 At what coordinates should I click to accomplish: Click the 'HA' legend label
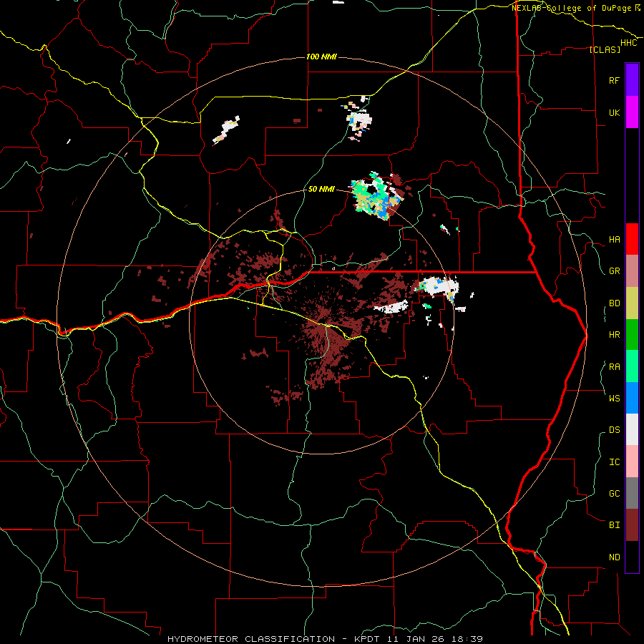tap(614, 240)
